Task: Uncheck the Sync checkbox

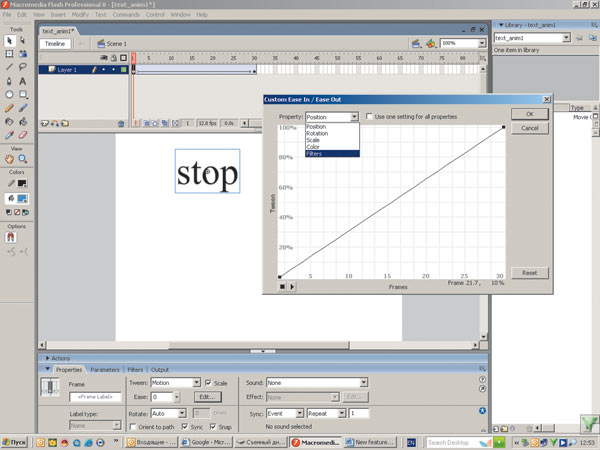Action: coord(185,427)
